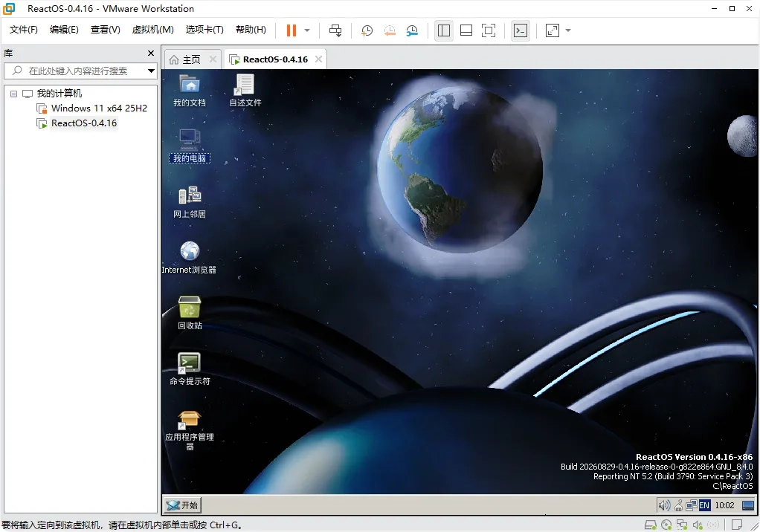Open 自述文件 desktop icon
Image resolution: width=760 pixels, height=532 pixels.
[245, 91]
